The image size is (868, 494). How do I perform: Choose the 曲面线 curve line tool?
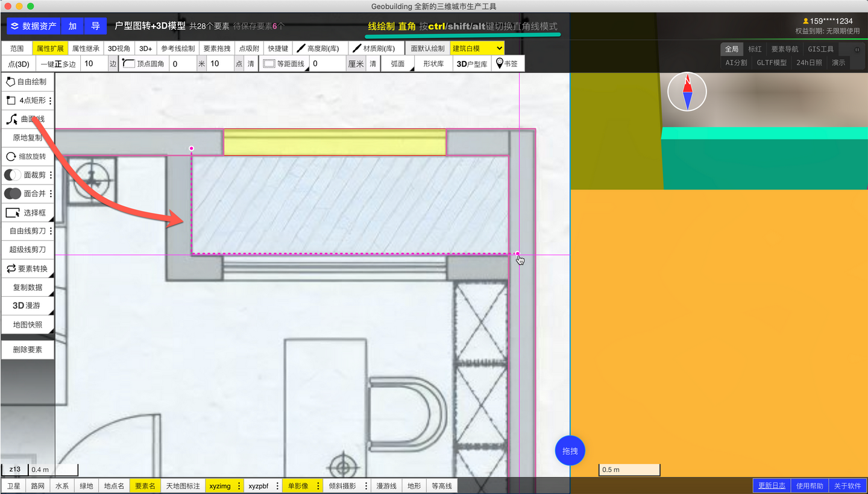[27, 119]
